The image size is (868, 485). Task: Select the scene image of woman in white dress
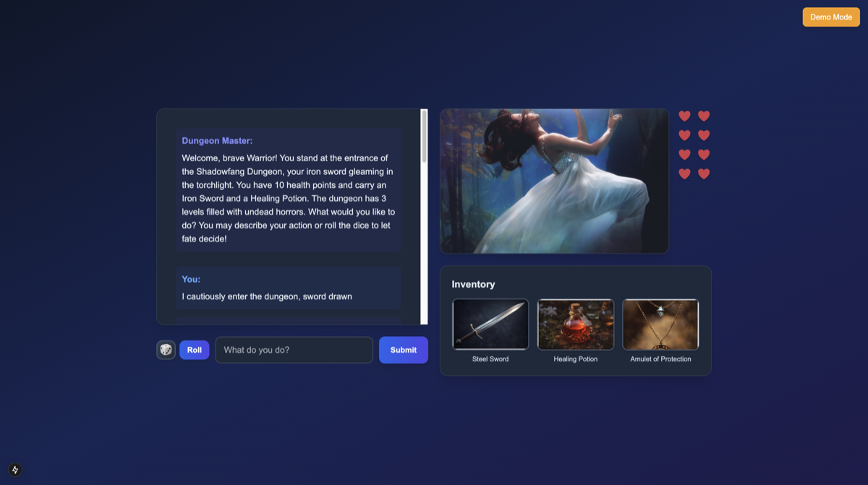(x=554, y=181)
